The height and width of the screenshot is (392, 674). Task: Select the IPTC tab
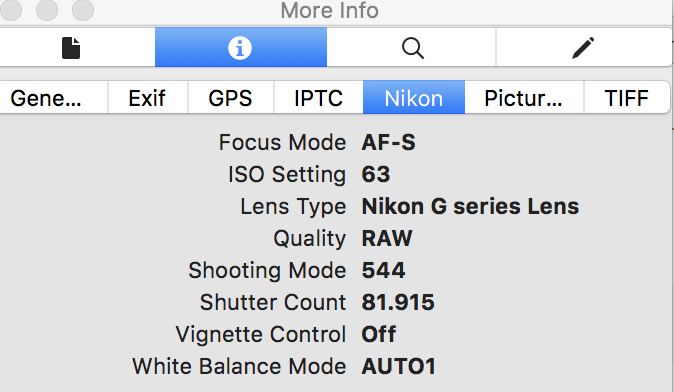pos(319,98)
